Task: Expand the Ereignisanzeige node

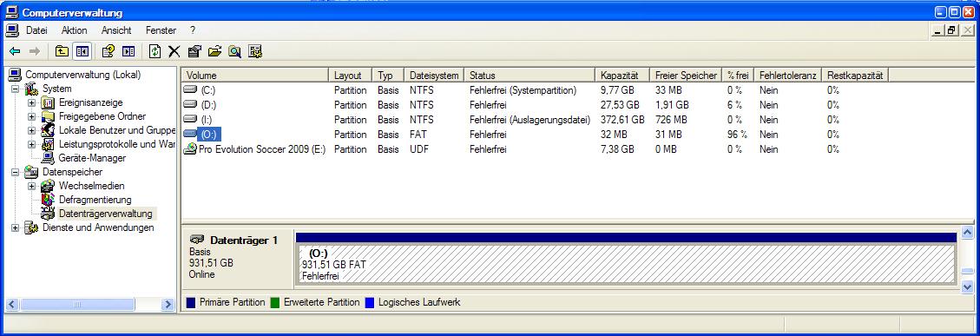Action: point(31,102)
